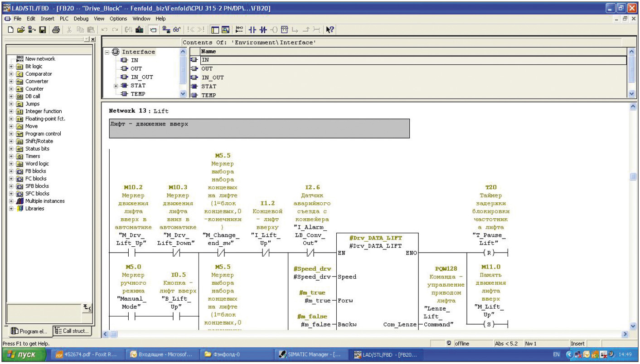Switch to Foxit Reader taskbar item
This screenshot has height=364, width=640.
[87, 354]
